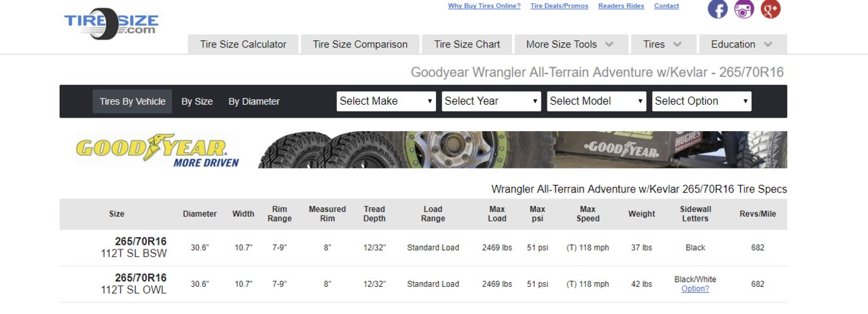868x314 pixels.
Task: Open the Facebook page icon
Action: pyautogui.click(x=718, y=9)
